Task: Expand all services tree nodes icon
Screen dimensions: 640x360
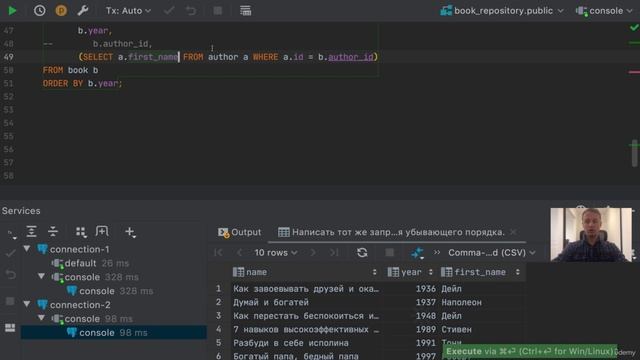Action: pyautogui.click(x=31, y=231)
